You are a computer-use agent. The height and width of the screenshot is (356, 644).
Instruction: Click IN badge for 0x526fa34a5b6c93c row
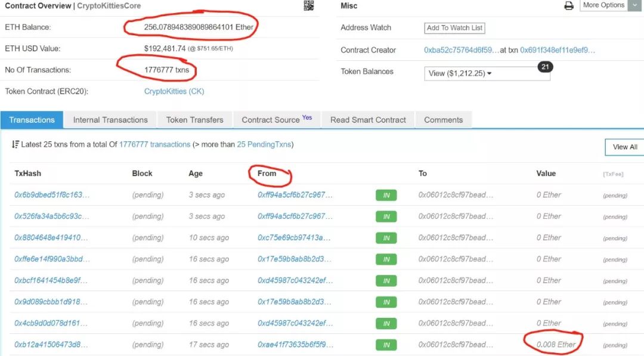coord(386,217)
